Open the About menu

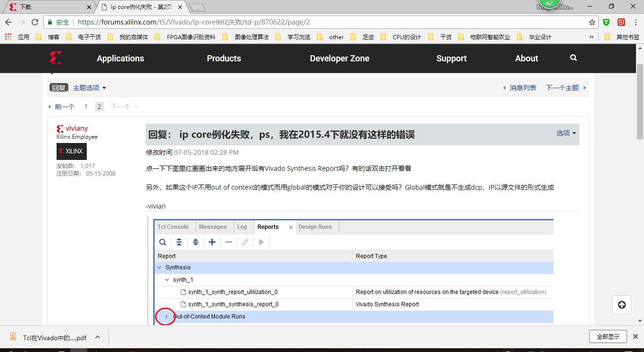coord(527,59)
